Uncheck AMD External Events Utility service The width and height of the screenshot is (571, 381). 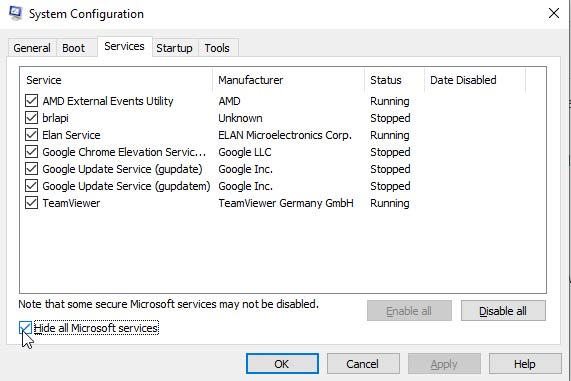pyautogui.click(x=31, y=101)
